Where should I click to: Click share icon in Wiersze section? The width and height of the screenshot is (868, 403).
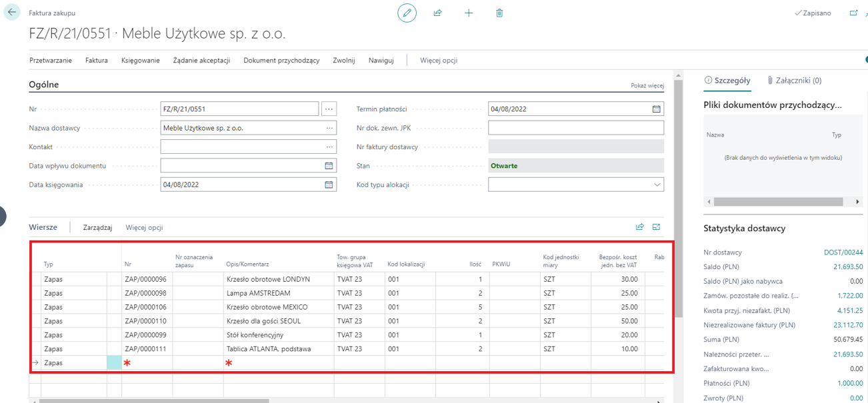(x=640, y=227)
